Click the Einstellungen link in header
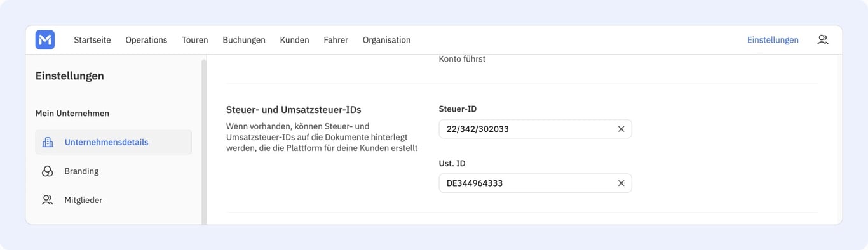This screenshot has width=868, height=250. click(x=773, y=40)
